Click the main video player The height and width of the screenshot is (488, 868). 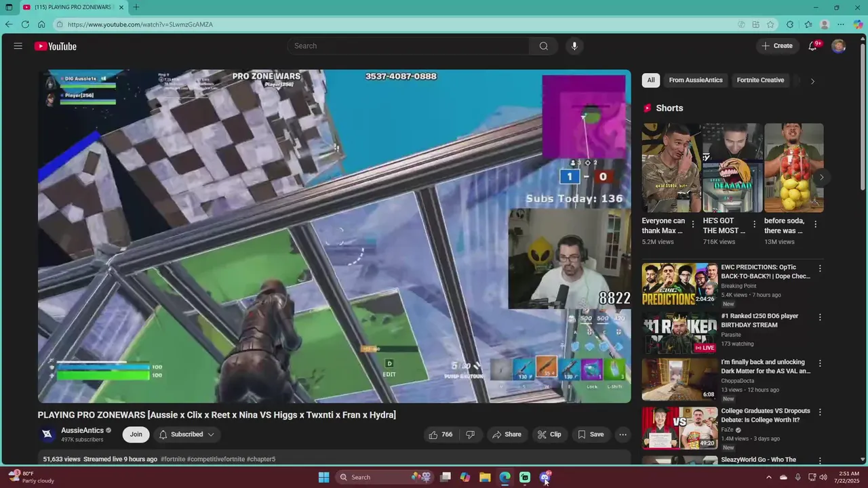tap(334, 237)
